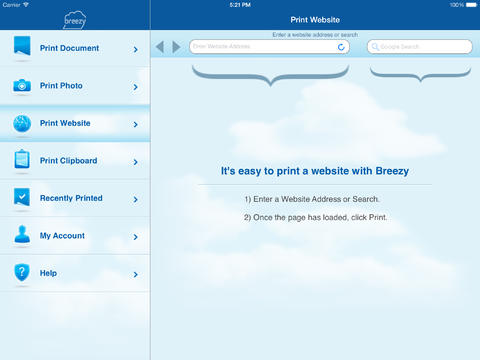This screenshot has height=360, width=480.
Task: Click the 'Enter a website address or search' hint
Action: 315,35
